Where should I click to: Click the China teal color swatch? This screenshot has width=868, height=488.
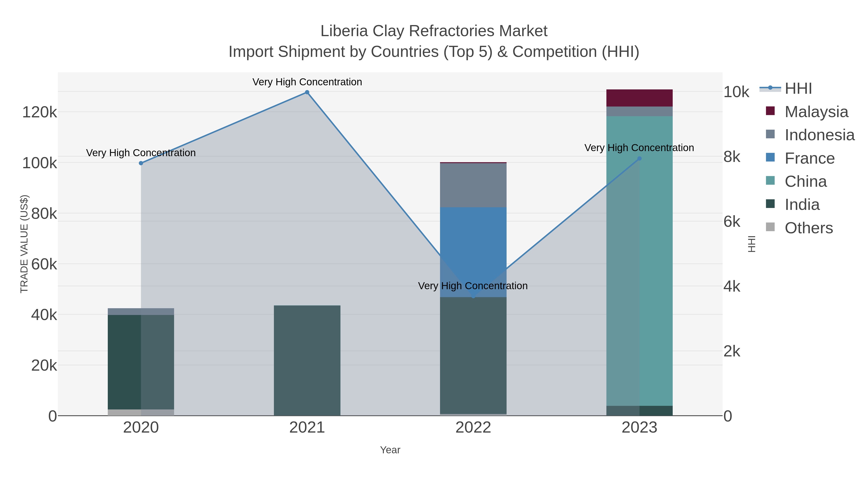point(770,180)
